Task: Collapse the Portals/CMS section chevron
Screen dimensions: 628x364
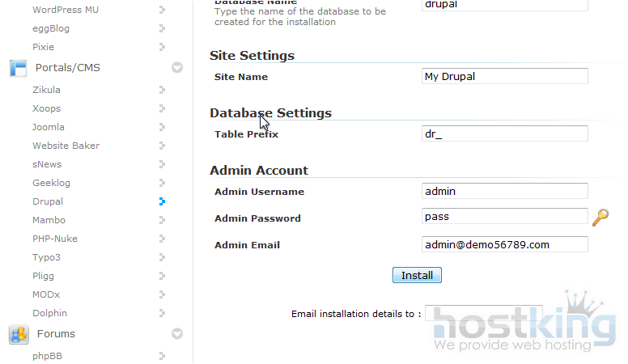Action: click(177, 68)
